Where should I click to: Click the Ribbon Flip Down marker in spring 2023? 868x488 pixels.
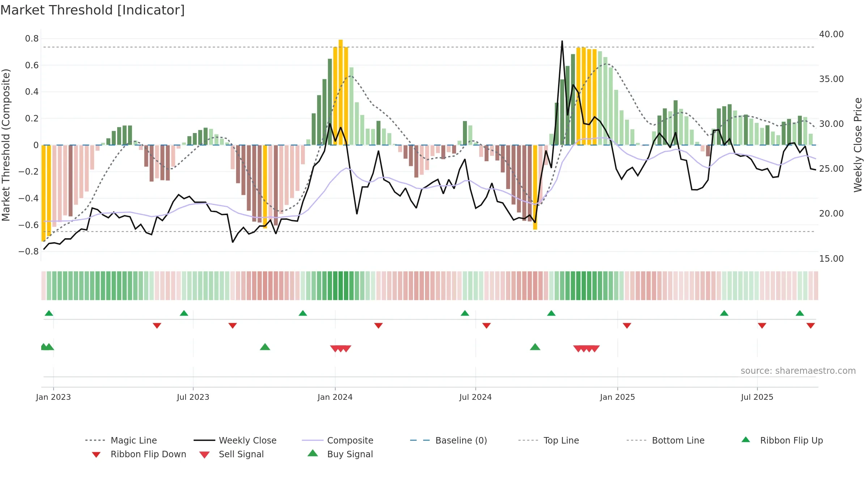pos(157,326)
